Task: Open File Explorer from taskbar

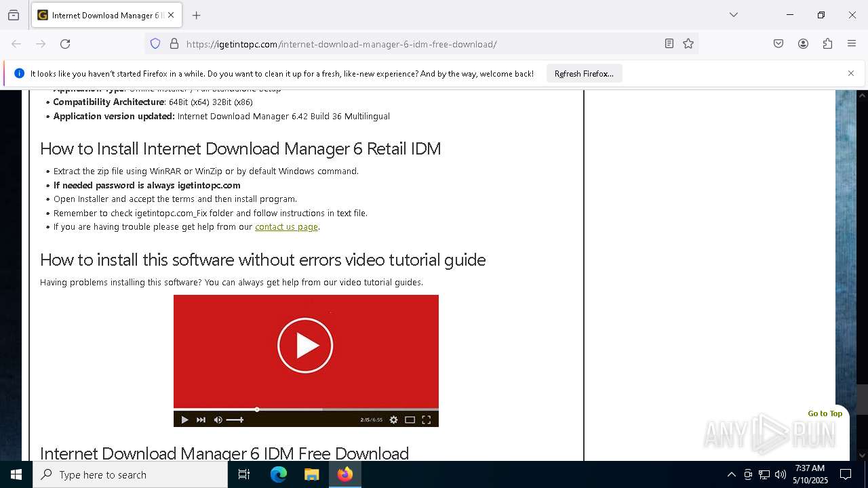Action: click(311, 474)
